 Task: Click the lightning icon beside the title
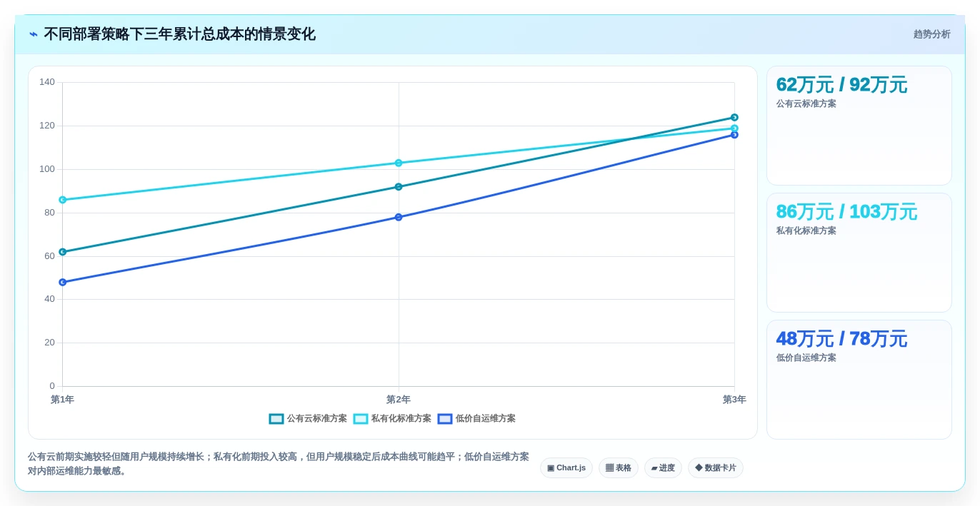34,34
